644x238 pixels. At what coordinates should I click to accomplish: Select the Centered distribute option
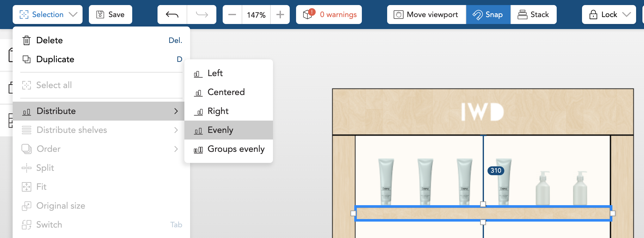pos(226,92)
